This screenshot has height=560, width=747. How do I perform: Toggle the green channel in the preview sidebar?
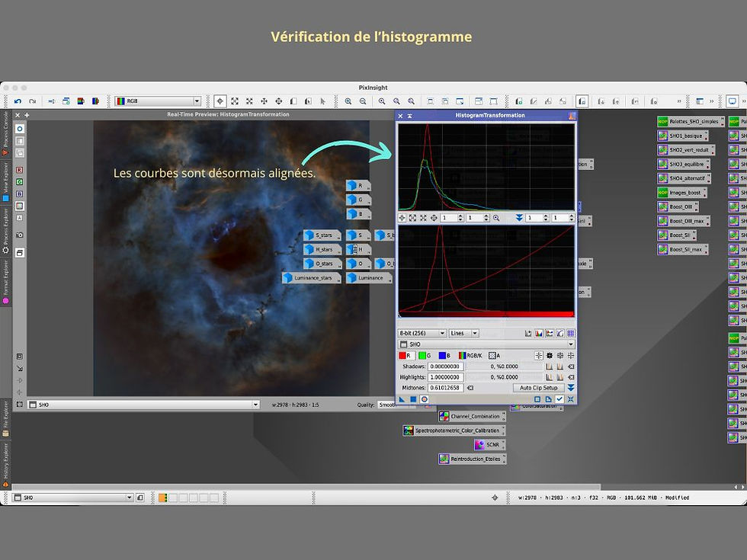[x=20, y=182]
